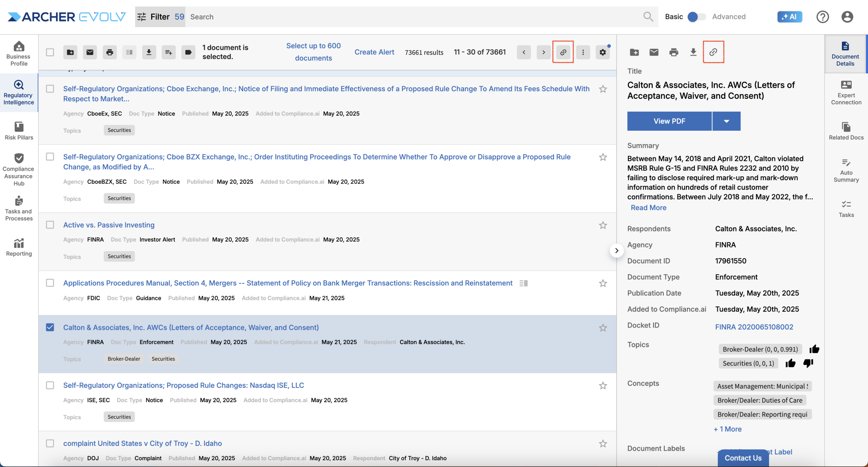The width and height of the screenshot is (868, 467).
Task: Open the Business Profile sidebar item
Action: [x=19, y=54]
